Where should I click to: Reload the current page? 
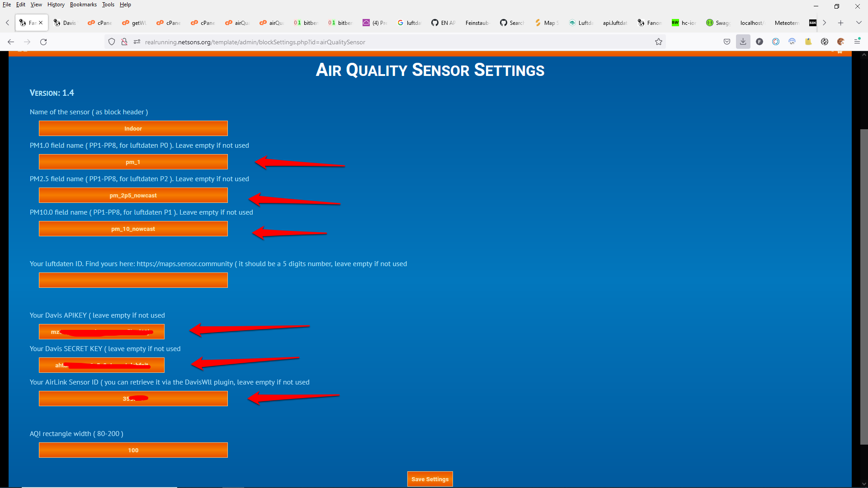[43, 42]
